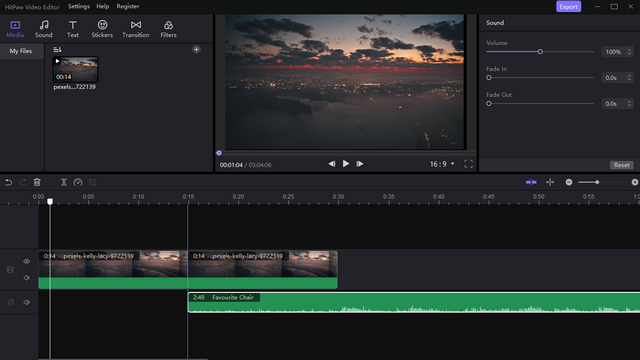Adjust the Volume slider handle
The width and height of the screenshot is (640, 360).
(540, 52)
